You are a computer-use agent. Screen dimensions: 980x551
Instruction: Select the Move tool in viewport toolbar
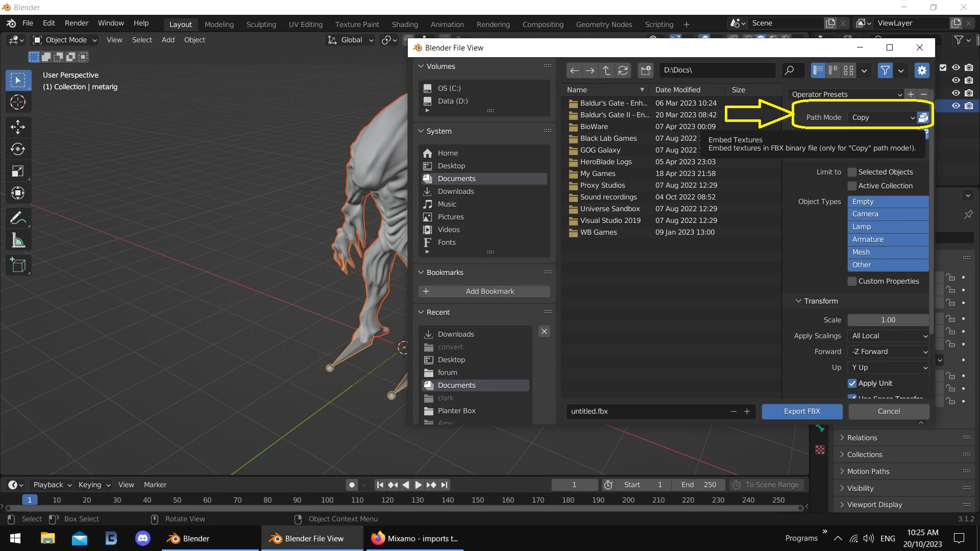pos(18,127)
